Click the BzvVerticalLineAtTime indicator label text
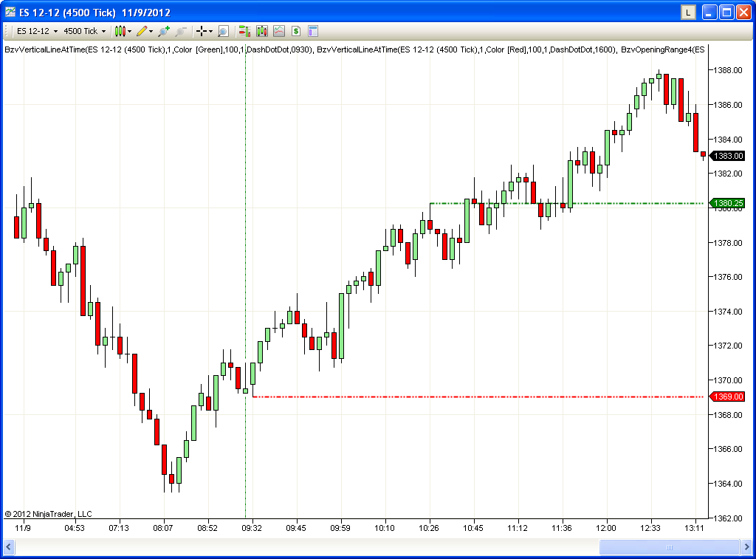The width and height of the screenshot is (756, 559). 354,49
